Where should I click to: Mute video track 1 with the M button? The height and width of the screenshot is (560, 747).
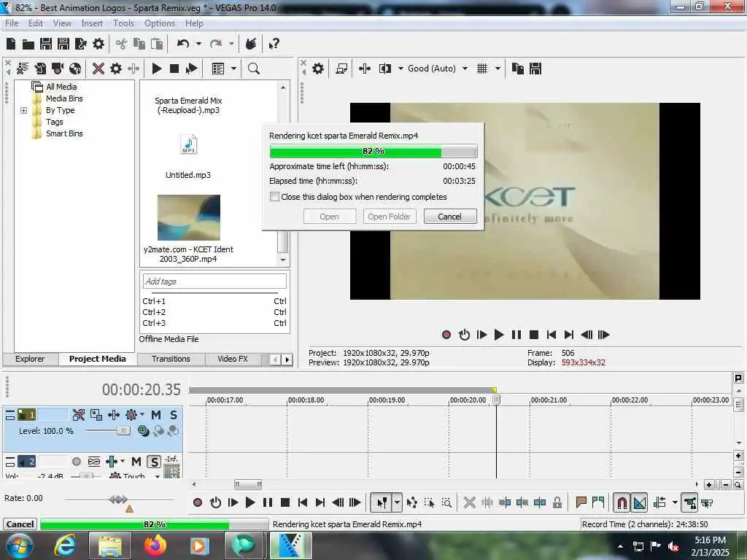156,415
